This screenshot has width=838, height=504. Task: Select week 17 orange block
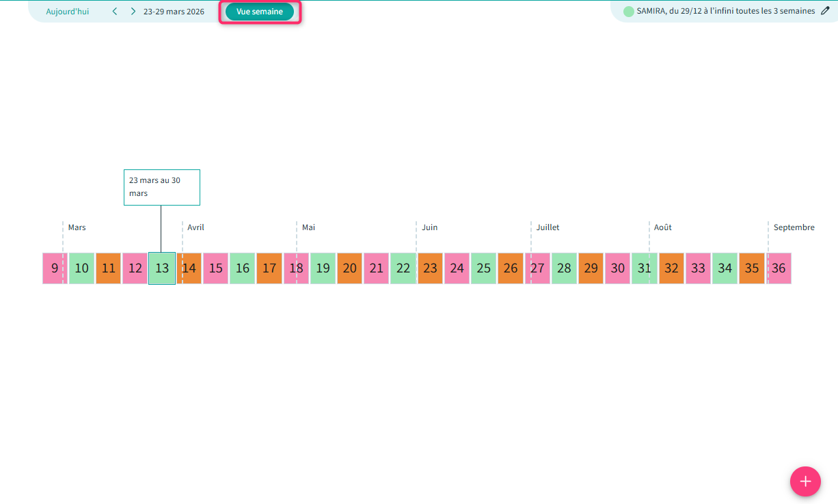pyautogui.click(x=269, y=268)
